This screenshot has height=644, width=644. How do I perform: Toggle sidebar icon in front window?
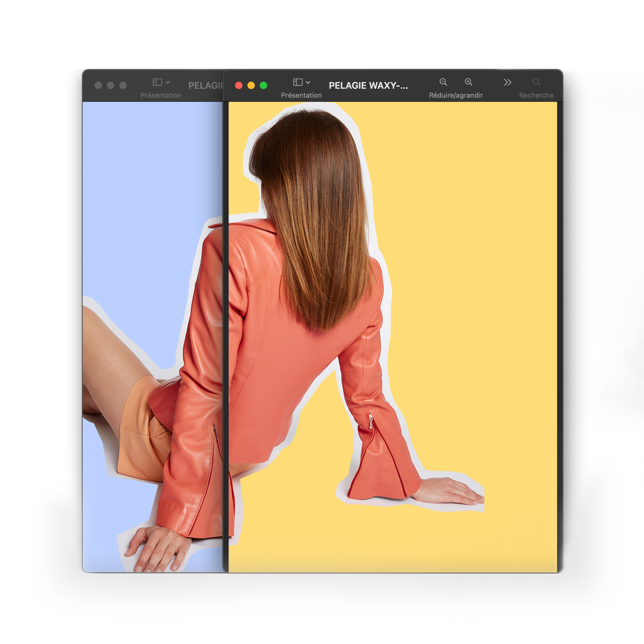click(298, 82)
